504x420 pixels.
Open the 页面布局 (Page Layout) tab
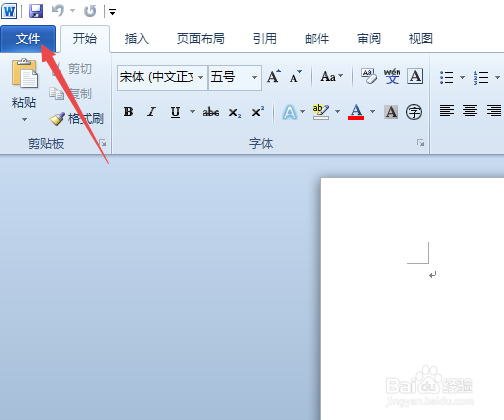click(x=200, y=39)
